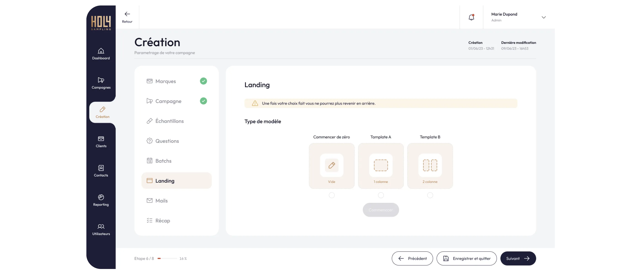644x274 pixels.
Task: Open the Contacts address book icon
Action: (x=101, y=168)
